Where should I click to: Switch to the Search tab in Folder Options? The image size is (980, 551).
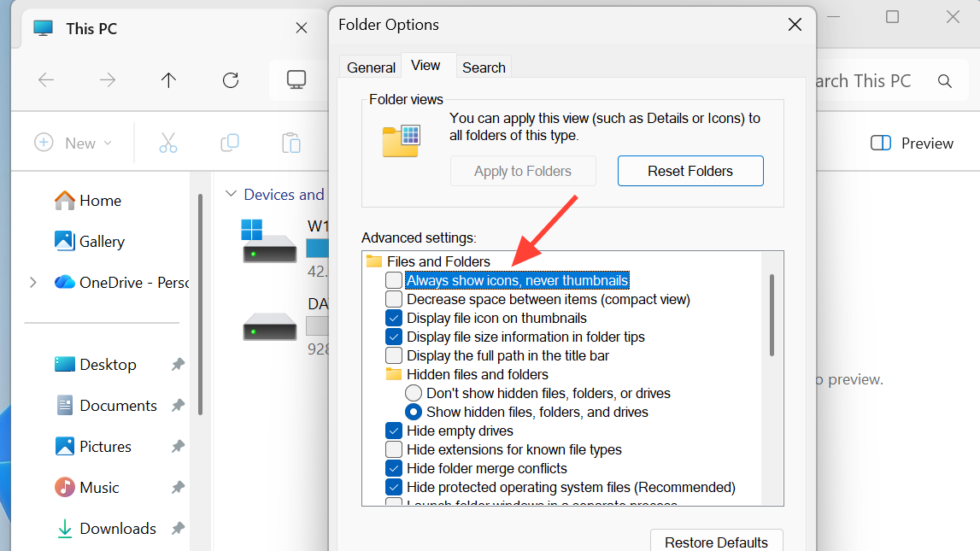[x=484, y=67]
